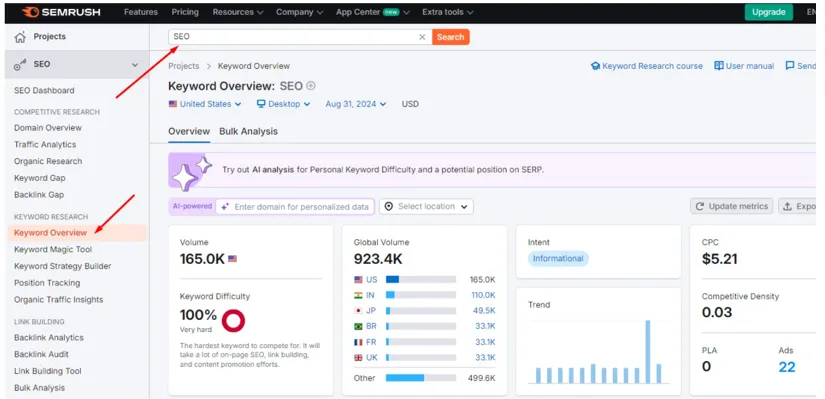Click the feedback speech bubble icon

tap(790, 66)
